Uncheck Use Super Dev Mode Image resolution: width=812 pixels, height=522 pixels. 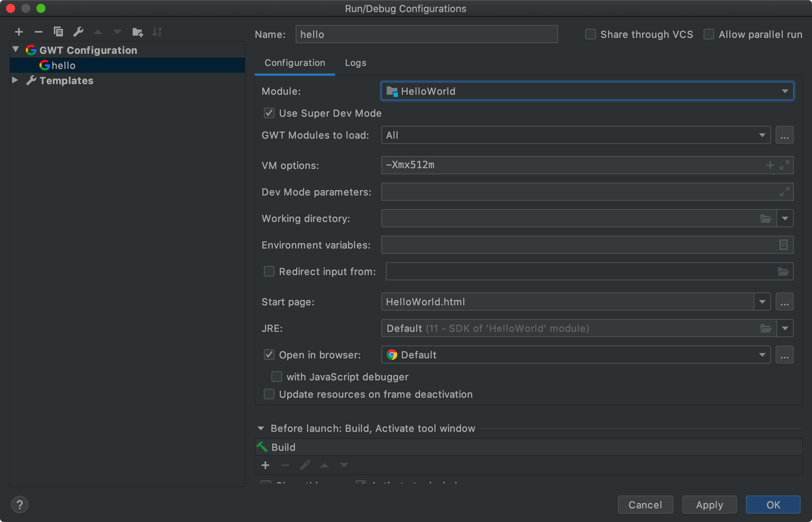click(269, 113)
